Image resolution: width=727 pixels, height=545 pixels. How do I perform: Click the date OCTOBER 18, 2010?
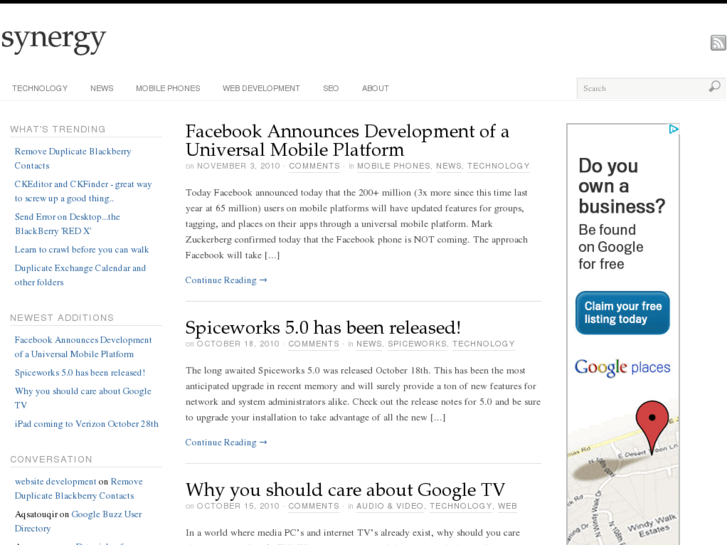(x=238, y=344)
